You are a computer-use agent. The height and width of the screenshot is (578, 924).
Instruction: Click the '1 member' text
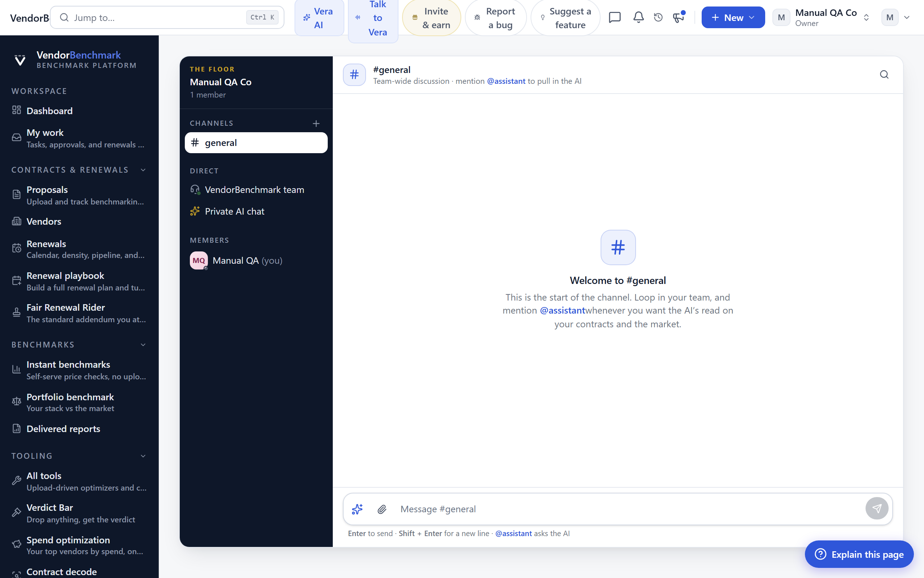tap(208, 95)
